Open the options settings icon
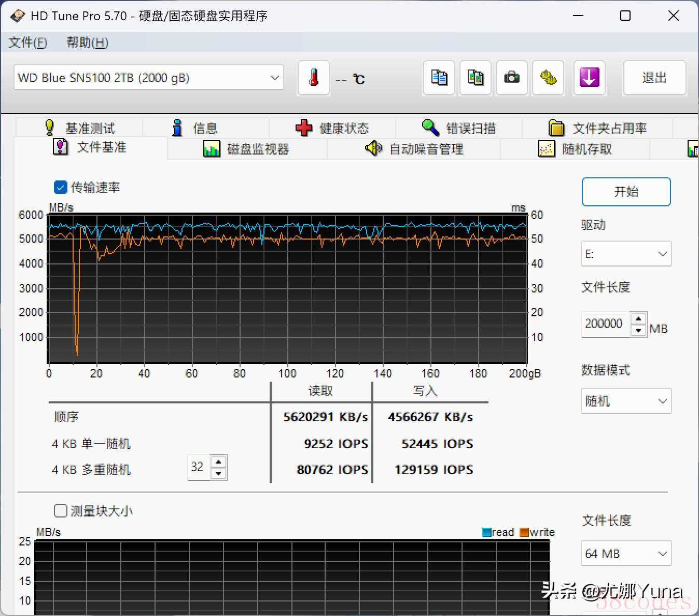Image resolution: width=699 pixels, height=616 pixels. click(x=548, y=78)
